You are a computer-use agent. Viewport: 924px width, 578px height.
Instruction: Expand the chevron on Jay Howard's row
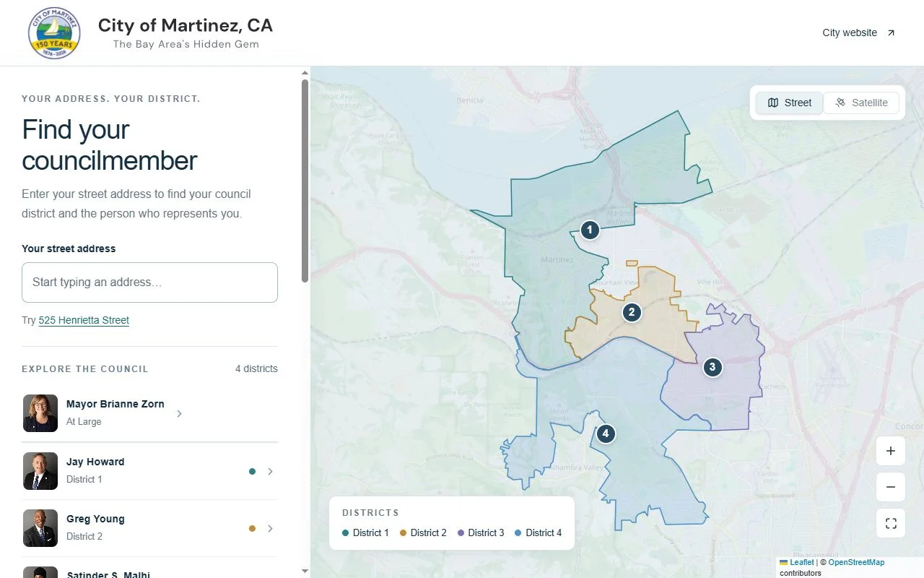click(270, 471)
